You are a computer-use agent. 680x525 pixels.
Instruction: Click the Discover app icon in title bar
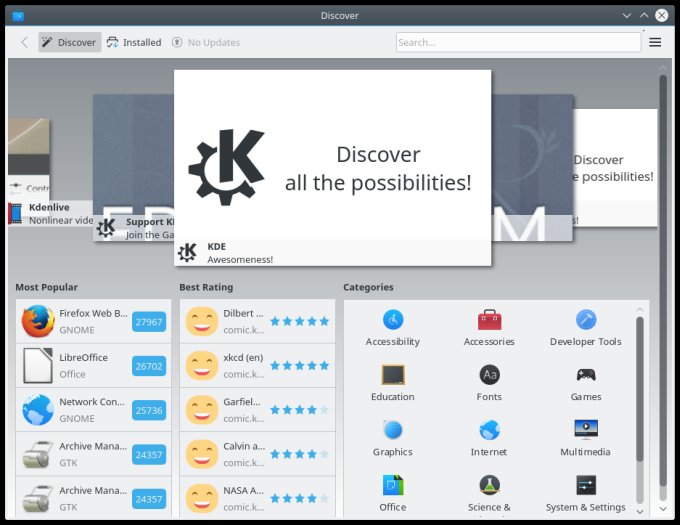pyautogui.click(x=18, y=16)
